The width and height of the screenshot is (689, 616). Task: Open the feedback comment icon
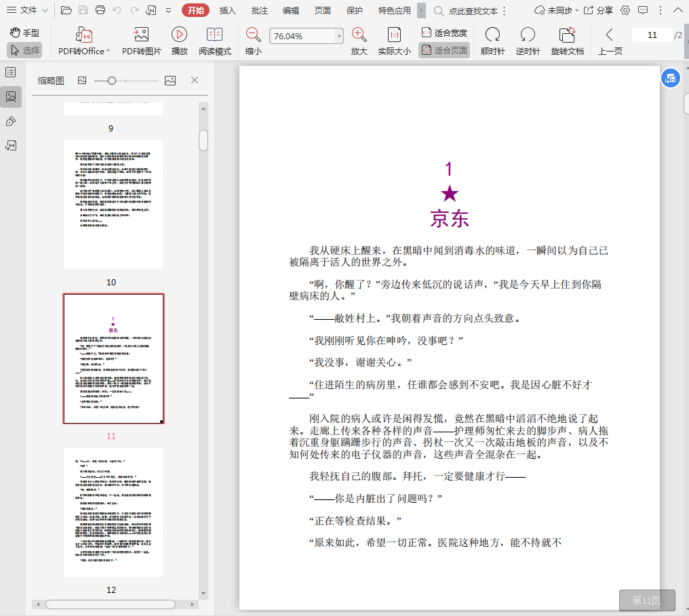(x=642, y=10)
